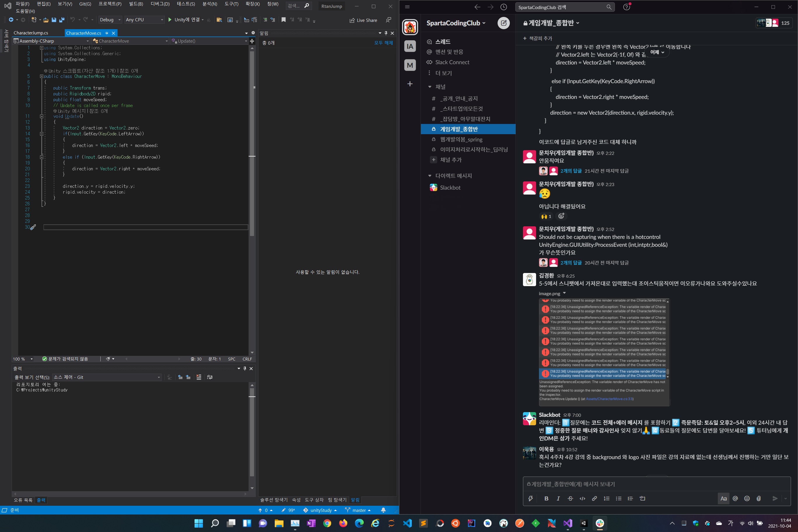
Task: Click the Slack shortcuts lightning bolt icon
Action: click(x=531, y=498)
